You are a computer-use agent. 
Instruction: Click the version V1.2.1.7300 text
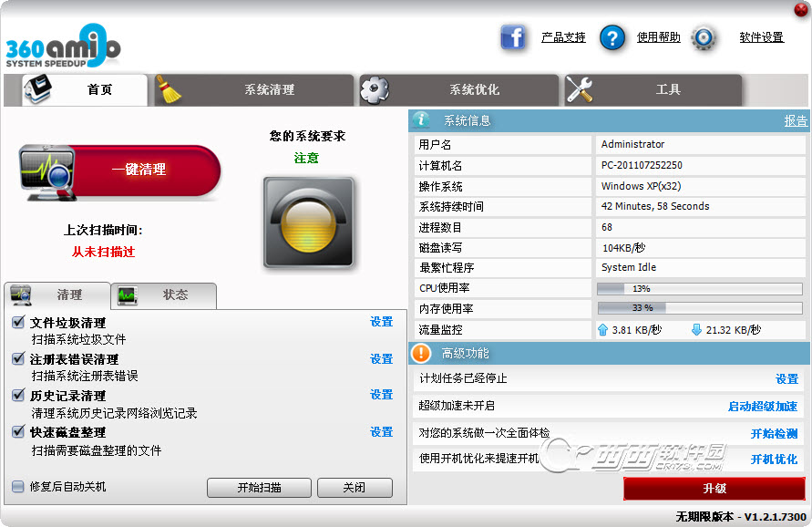click(775, 517)
